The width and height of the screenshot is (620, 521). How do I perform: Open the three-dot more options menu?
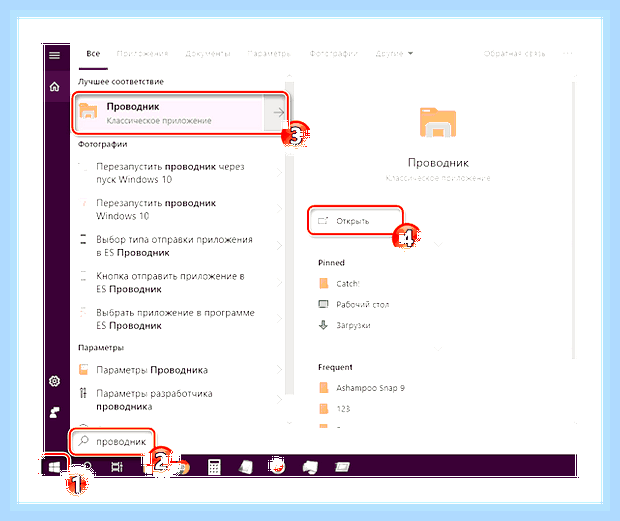(x=568, y=53)
